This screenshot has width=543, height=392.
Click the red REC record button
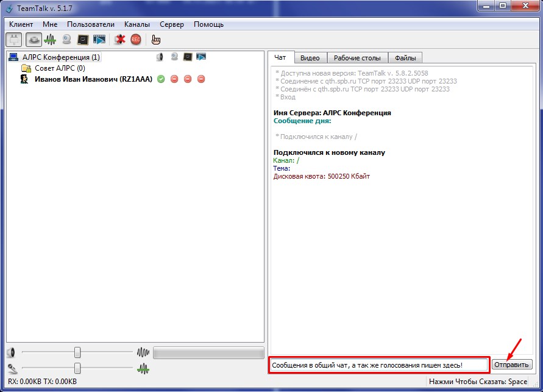135,40
